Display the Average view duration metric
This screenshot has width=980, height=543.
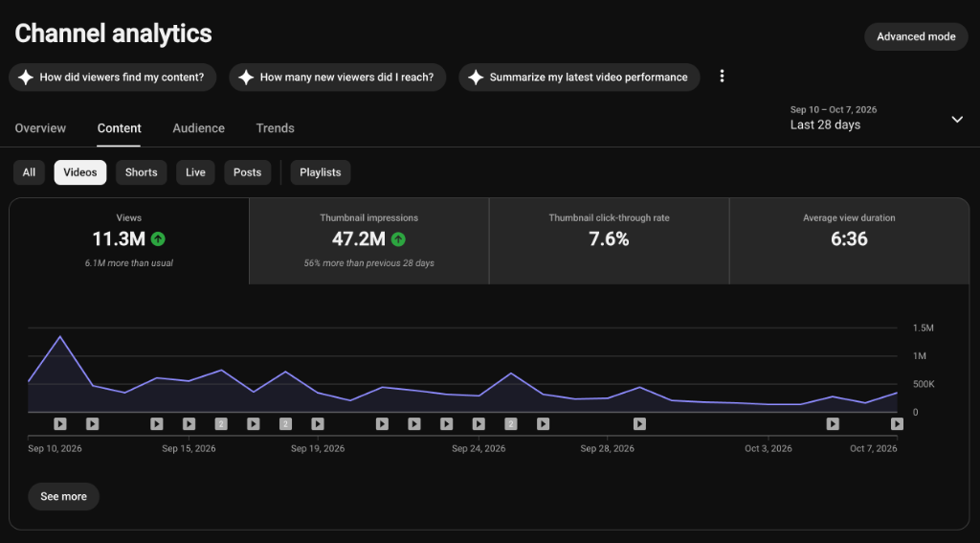click(x=850, y=241)
